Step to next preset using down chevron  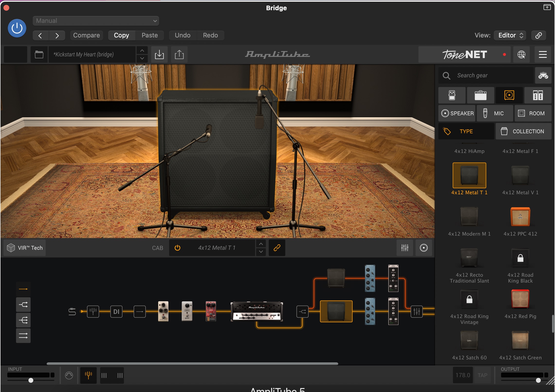142,58
